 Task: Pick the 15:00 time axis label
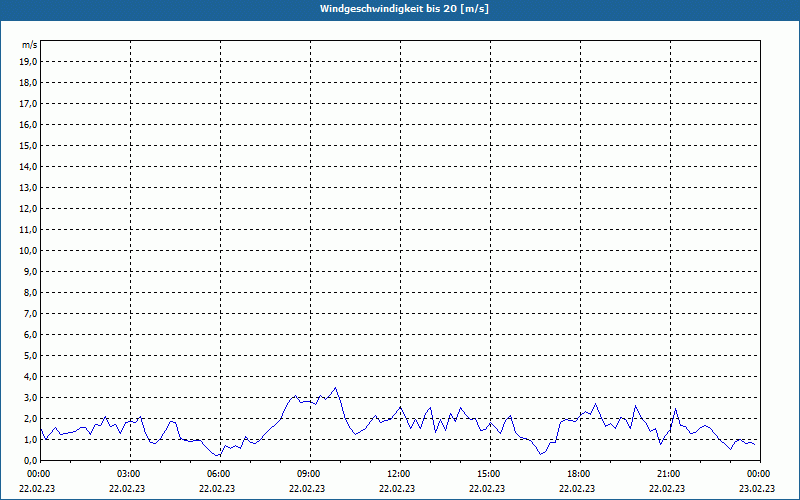pyautogui.click(x=490, y=474)
